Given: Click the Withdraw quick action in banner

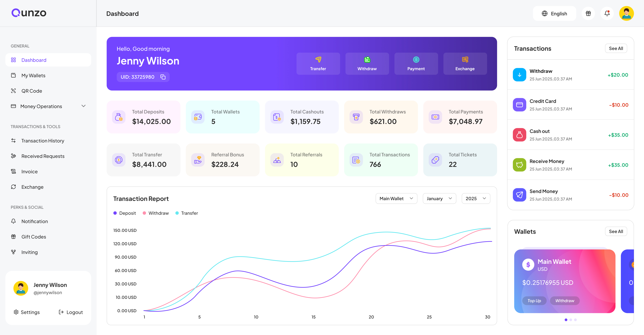Looking at the screenshot, I should pos(367,64).
